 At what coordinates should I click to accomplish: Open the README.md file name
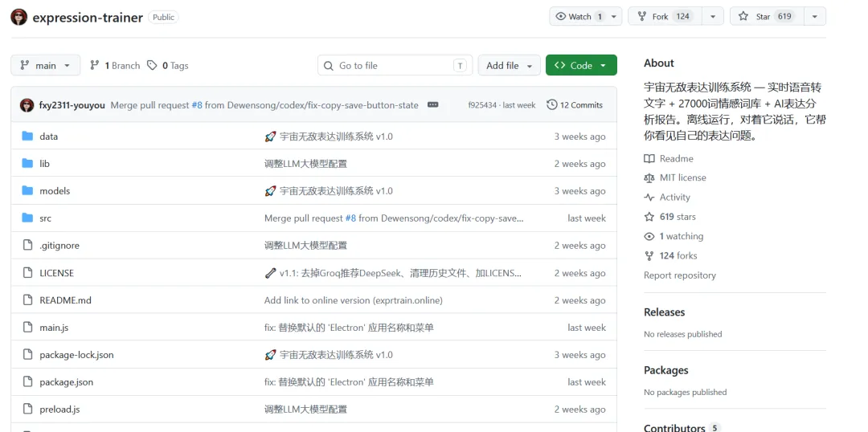click(x=65, y=300)
